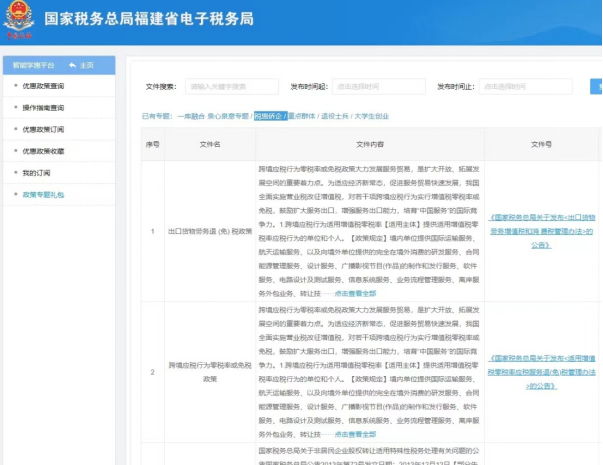
Task: Open the 发布时间止 date picker field
Action: (x=526, y=87)
